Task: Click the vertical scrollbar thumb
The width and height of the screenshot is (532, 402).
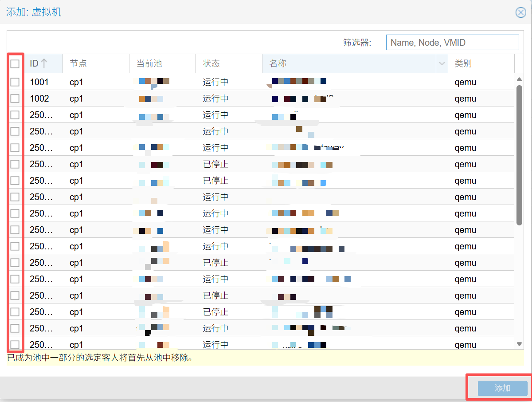Action: click(x=520, y=155)
